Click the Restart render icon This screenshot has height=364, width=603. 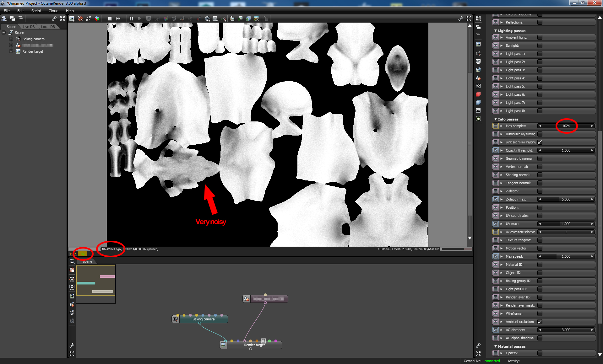[118, 19]
